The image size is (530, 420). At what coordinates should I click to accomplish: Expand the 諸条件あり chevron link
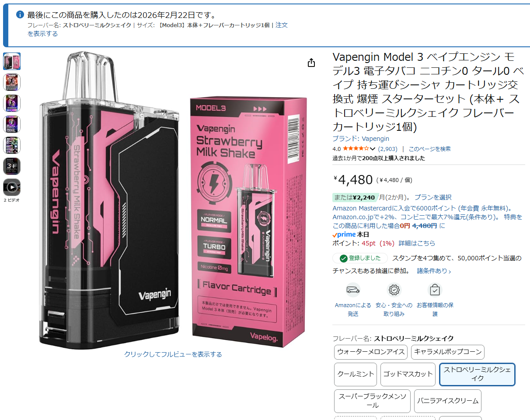click(x=434, y=271)
